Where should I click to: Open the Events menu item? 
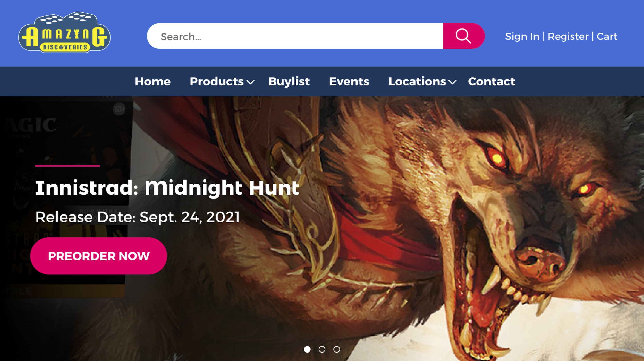click(x=349, y=82)
